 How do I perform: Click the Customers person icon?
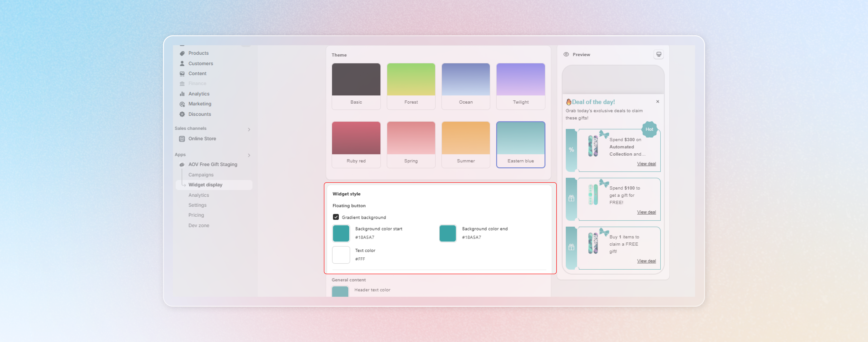(x=182, y=63)
